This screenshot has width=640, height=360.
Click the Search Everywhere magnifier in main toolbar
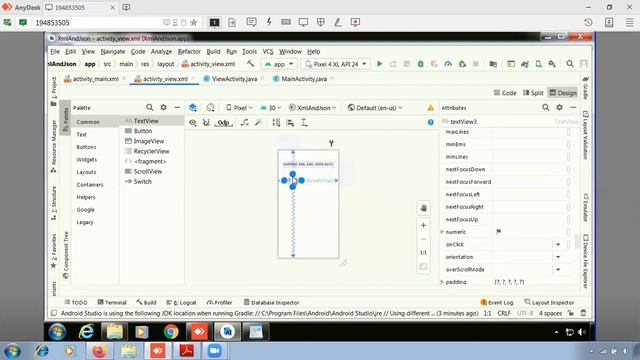pos(570,64)
